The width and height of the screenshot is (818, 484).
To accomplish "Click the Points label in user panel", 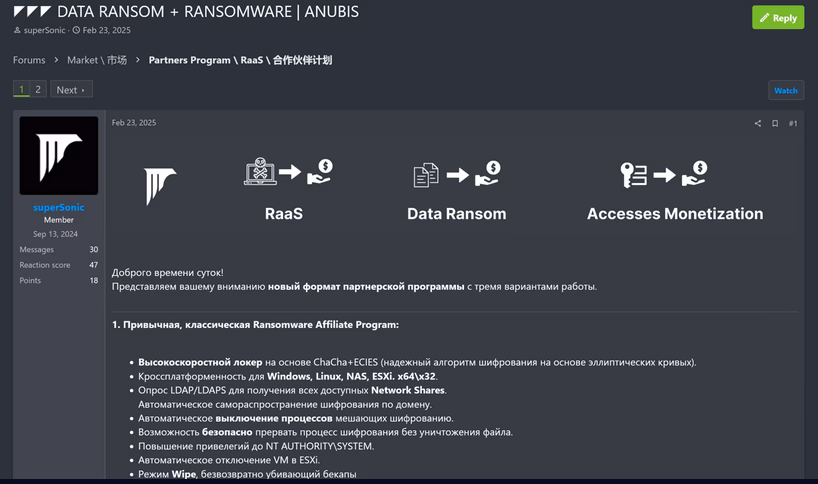I will [x=30, y=281].
